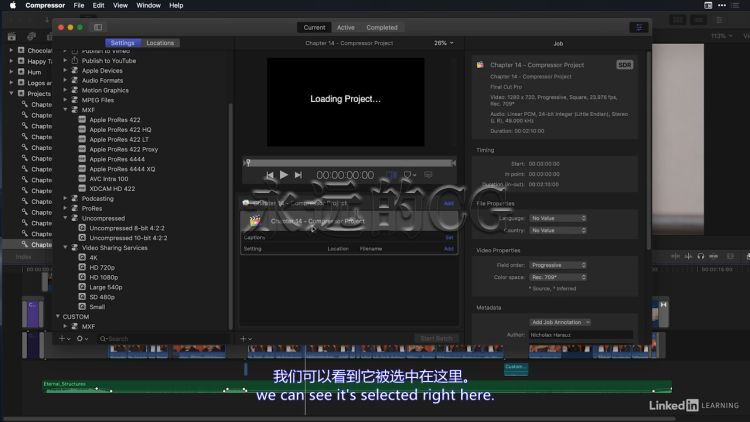
Task: Jump to previous frame in preview
Action: pos(270,175)
